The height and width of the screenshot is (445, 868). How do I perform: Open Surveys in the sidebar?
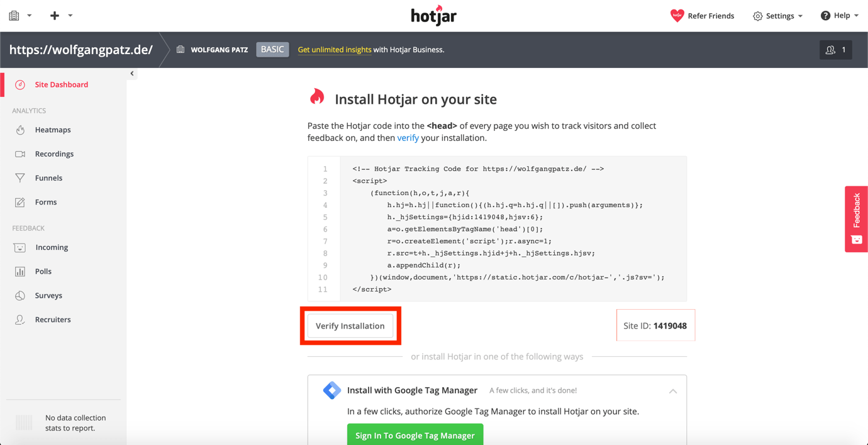[x=48, y=295]
